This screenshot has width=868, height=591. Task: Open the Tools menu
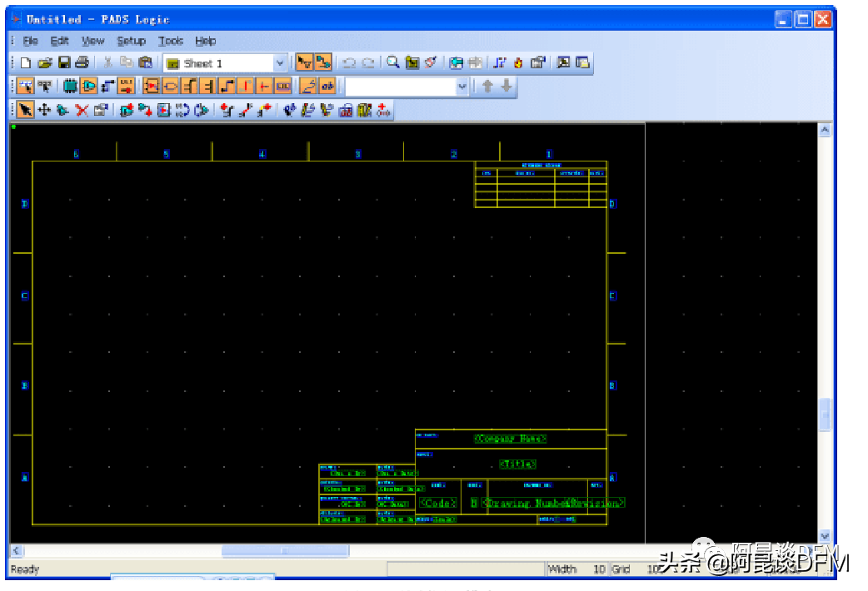(171, 41)
